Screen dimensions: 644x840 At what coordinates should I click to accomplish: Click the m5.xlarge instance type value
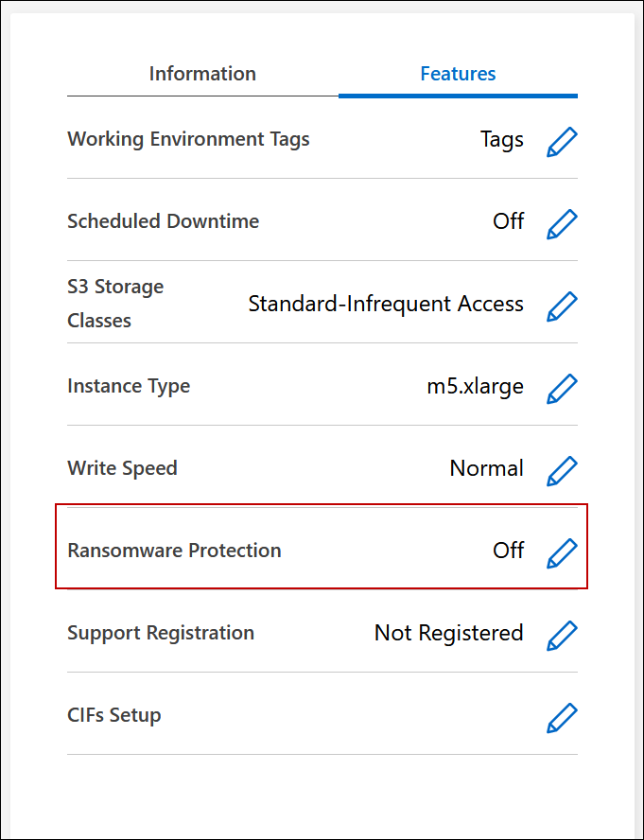point(475,386)
